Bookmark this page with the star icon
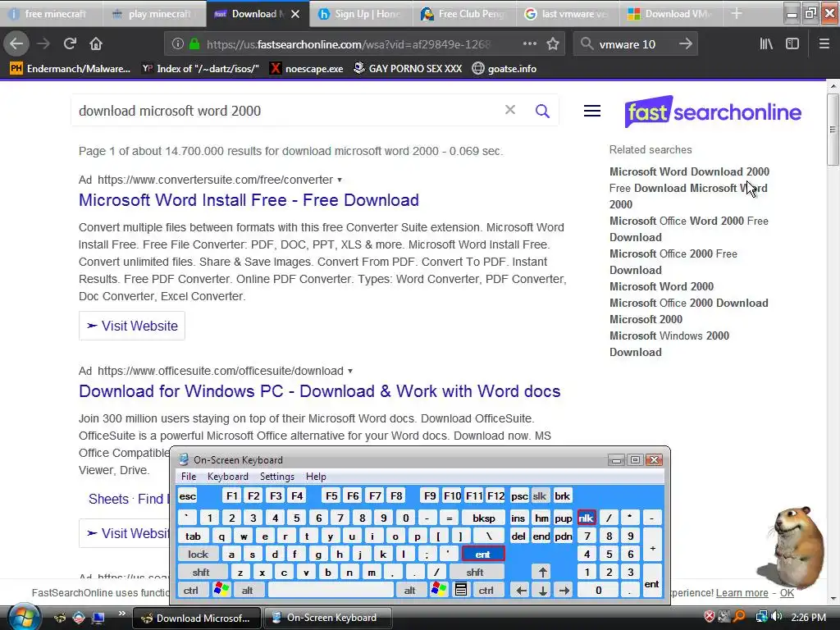Screen dimensions: 840x630 tap(553, 44)
